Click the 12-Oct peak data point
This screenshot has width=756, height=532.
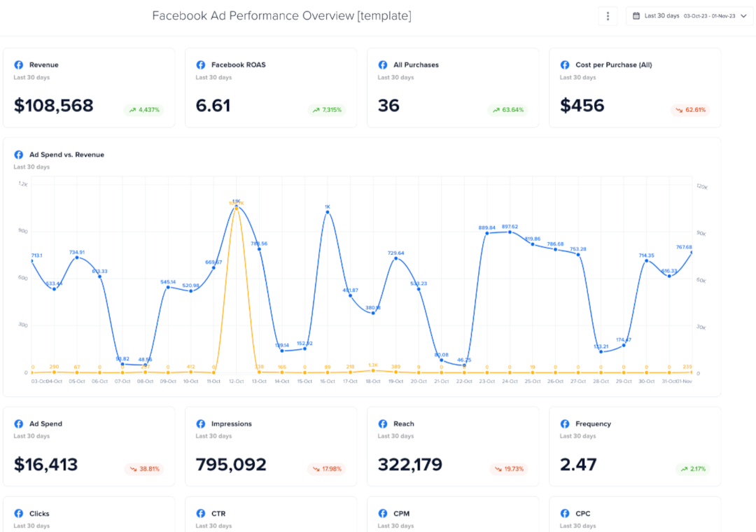tap(237, 207)
